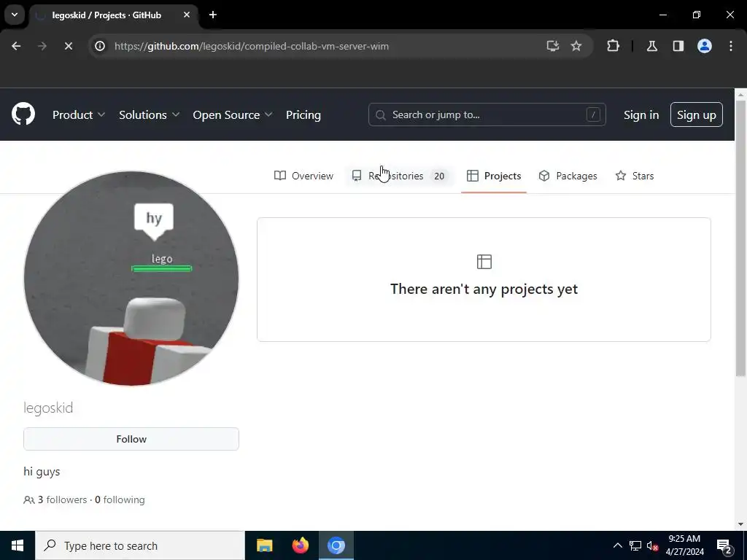Open the Pricing page
The height and width of the screenshot is (560, 747).
click(303, 114)
